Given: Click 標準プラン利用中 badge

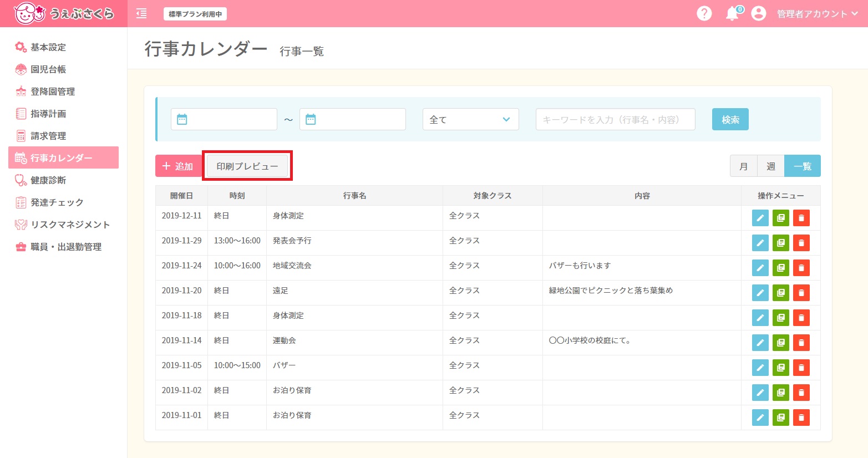Looking at the screenshot, I should point(195,14).
